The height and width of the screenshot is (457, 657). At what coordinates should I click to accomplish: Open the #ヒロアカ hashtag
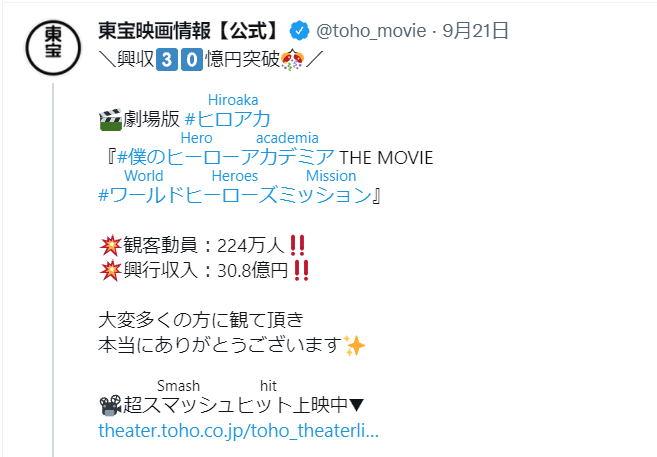(227, 119)
